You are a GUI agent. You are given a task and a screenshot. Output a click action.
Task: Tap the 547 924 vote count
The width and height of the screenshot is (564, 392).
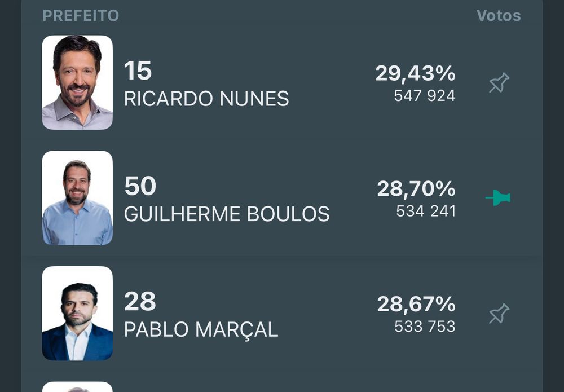(x=425, y=96)
